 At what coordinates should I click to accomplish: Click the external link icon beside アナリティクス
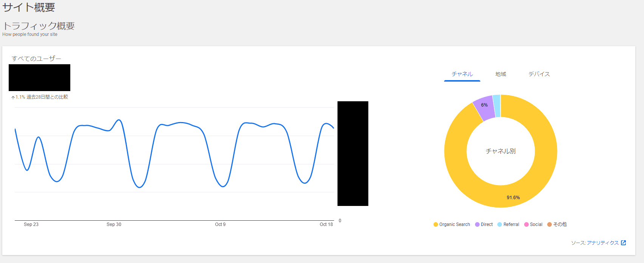624,243
